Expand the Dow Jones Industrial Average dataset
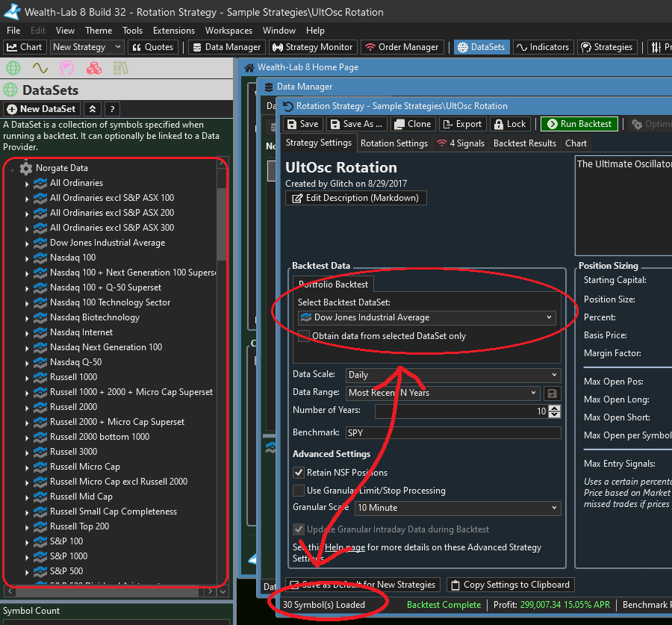The image size is (672, 625). click(27, 243)
